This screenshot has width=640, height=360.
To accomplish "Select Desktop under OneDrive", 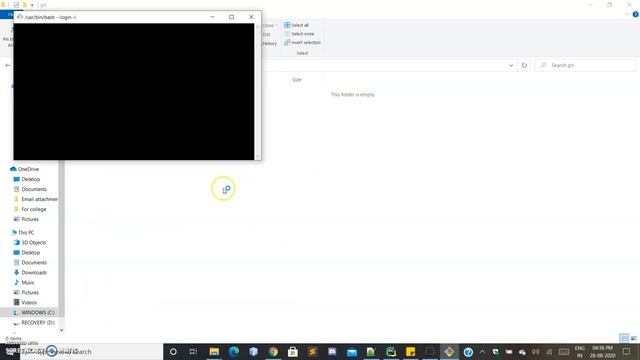I will [27, 179].
